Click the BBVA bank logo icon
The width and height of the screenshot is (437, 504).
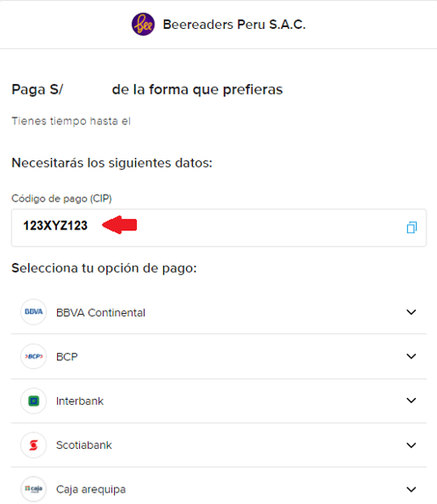[x=33, y=312]
